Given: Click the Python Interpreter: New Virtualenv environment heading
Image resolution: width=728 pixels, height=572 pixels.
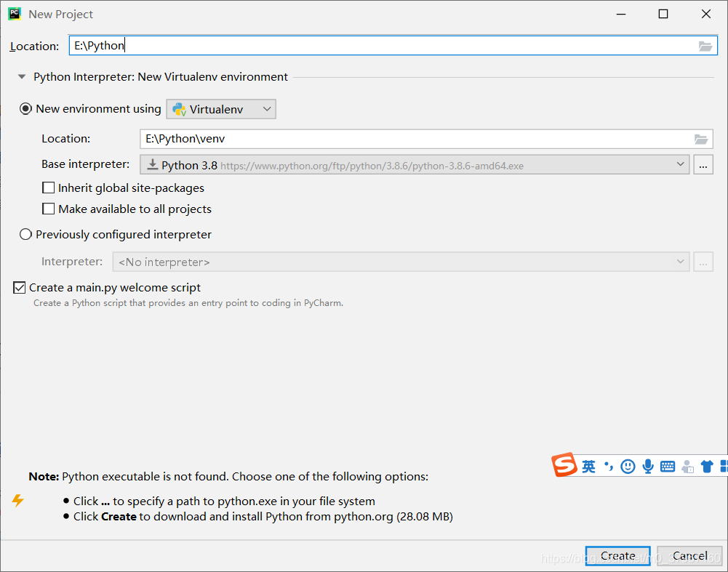Looking at the screenshot, I should 161,76.
